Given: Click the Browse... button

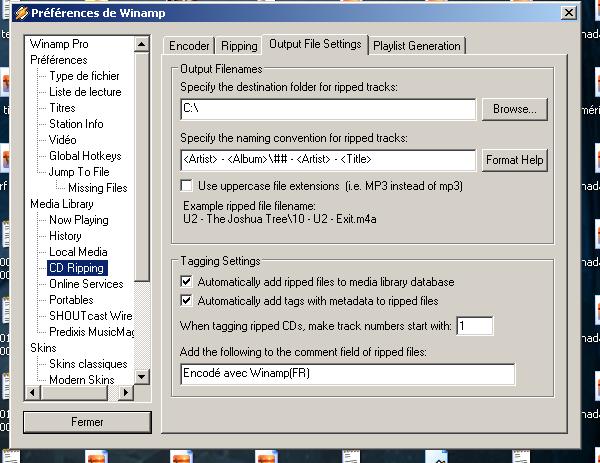Looking at the screenshot, I should [x=515, y=109].
